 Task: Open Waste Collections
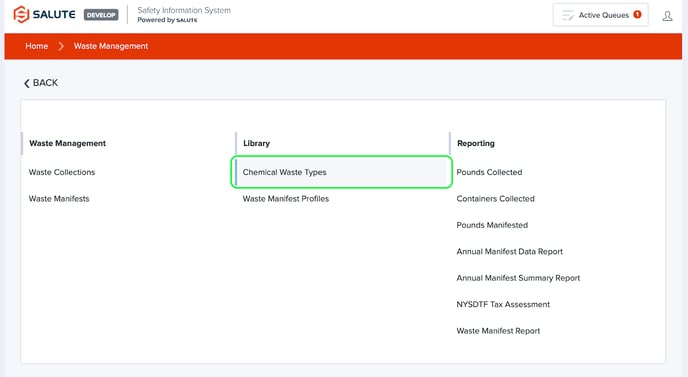pos(62,172)
